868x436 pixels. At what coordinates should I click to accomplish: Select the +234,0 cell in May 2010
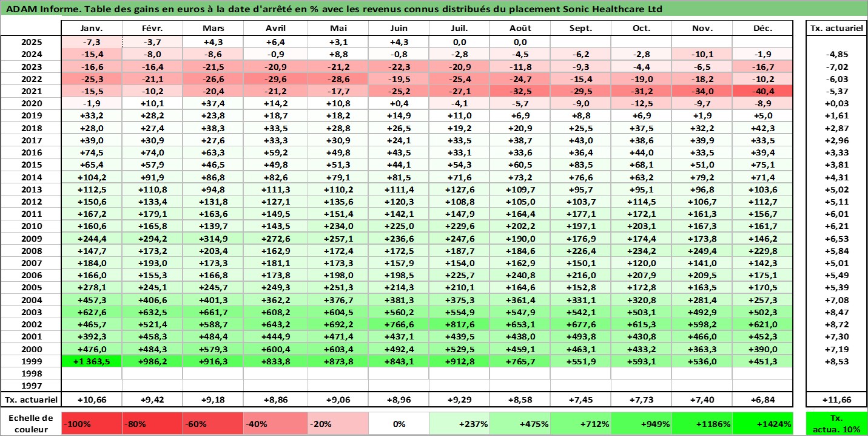337,226
